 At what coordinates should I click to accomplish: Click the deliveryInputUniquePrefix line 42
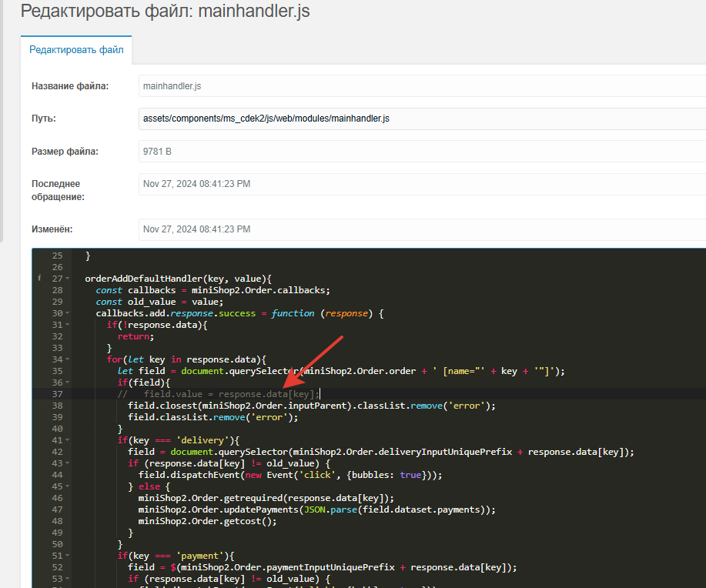[381, 452]
